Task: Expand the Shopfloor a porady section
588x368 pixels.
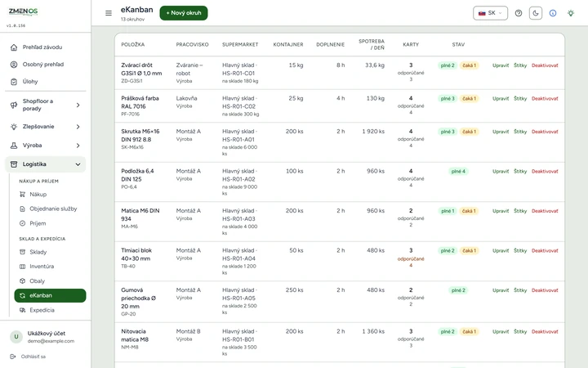Action: tap(45, 105)
